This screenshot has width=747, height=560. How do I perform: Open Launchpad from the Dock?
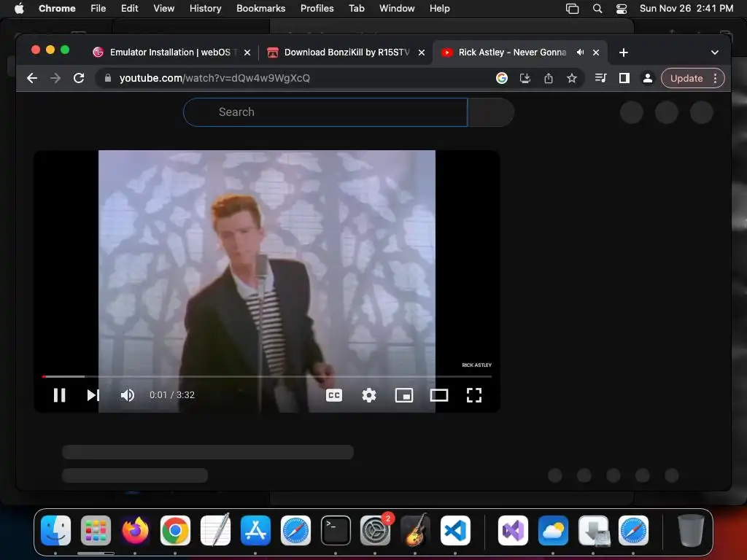[x=96, y=530]
